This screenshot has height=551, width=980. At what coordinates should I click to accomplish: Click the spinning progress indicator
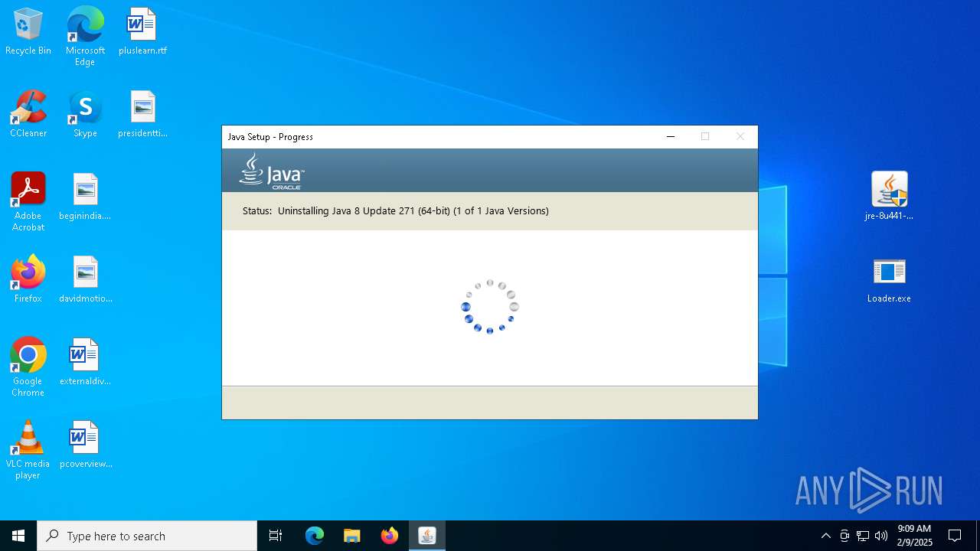tap(490, 307)
